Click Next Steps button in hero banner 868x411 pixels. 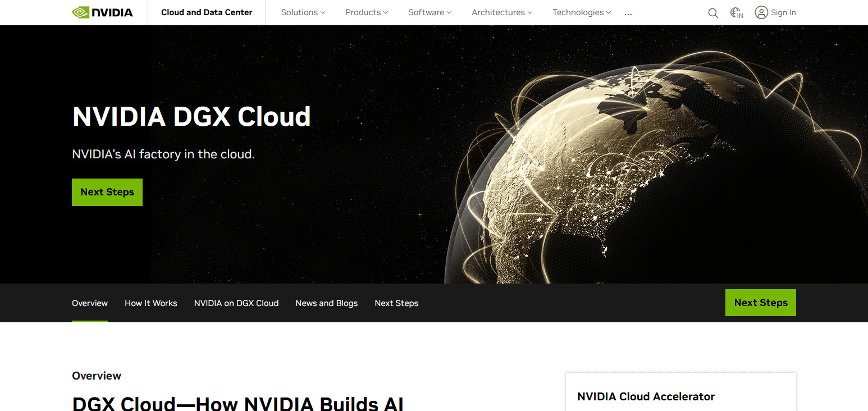coord(107,192)
